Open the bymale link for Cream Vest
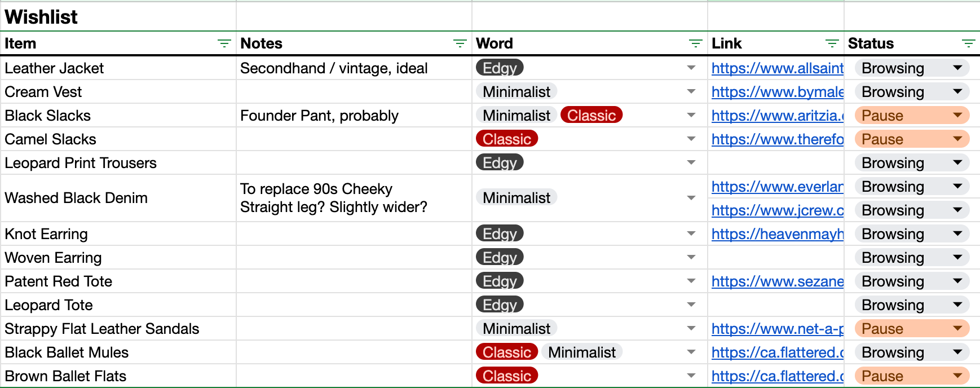Viewport: 980px width, 388px height. coord(778,92)
